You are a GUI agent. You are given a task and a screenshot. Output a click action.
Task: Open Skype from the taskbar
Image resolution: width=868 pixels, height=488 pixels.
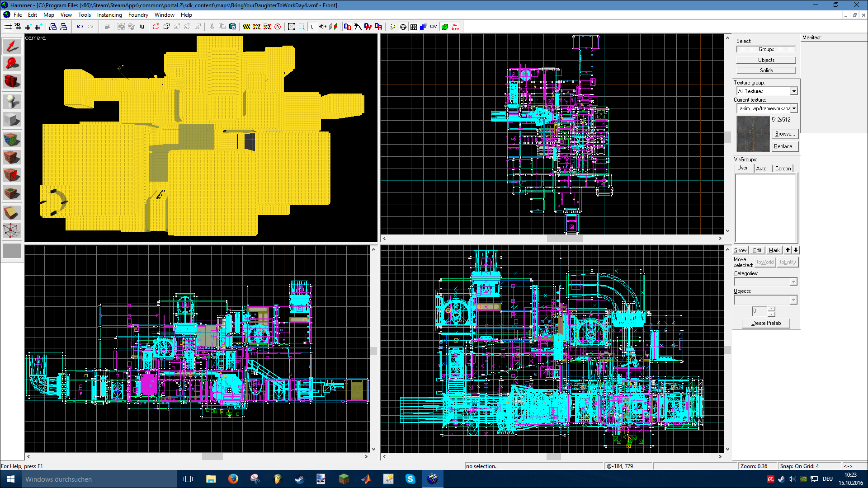(410, 479)
